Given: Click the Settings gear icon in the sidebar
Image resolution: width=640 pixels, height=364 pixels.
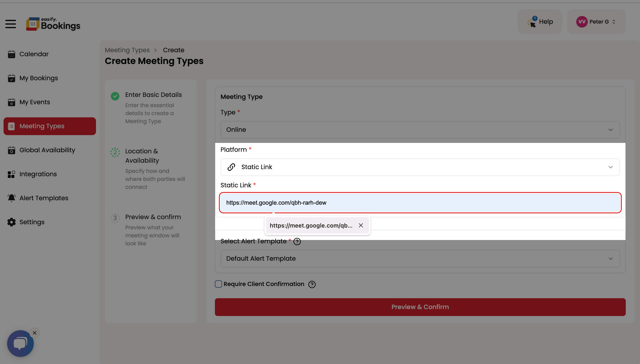Looking at the screenshot, I should 11,222.
